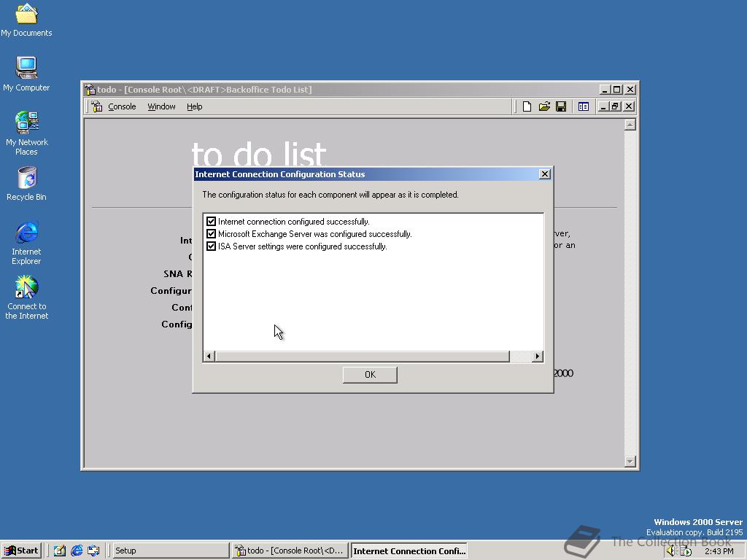Minimize the inner console child window
Viewport: 747px width, 560px height.
tap(603, 106)
